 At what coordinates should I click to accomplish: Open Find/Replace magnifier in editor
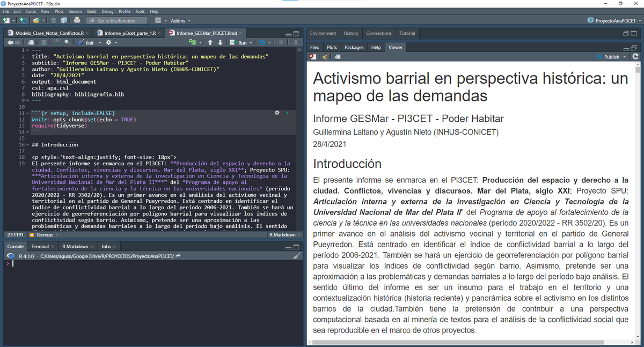67,42
